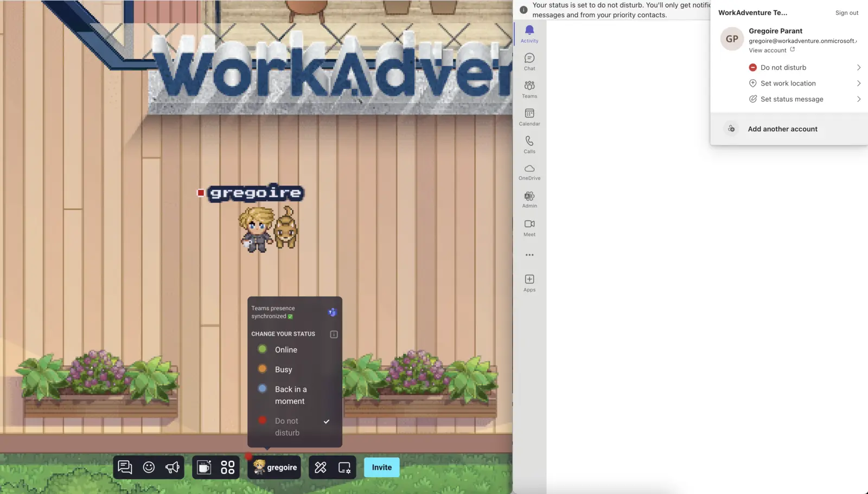Click the blue Back in a moment dot

coord(263,388)
